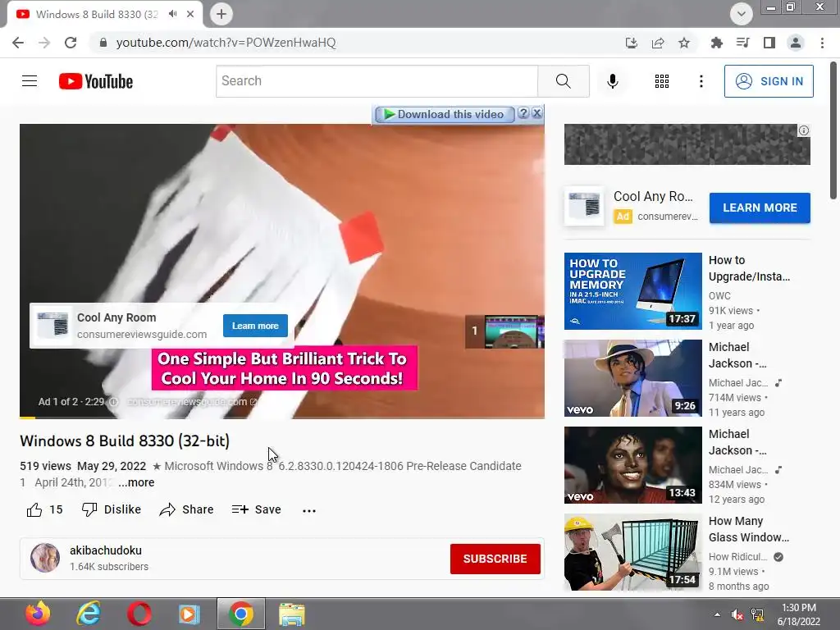Seek on the video progress bar
The height and width of the screenshot is (630, 840).
[x=282, y=417]
